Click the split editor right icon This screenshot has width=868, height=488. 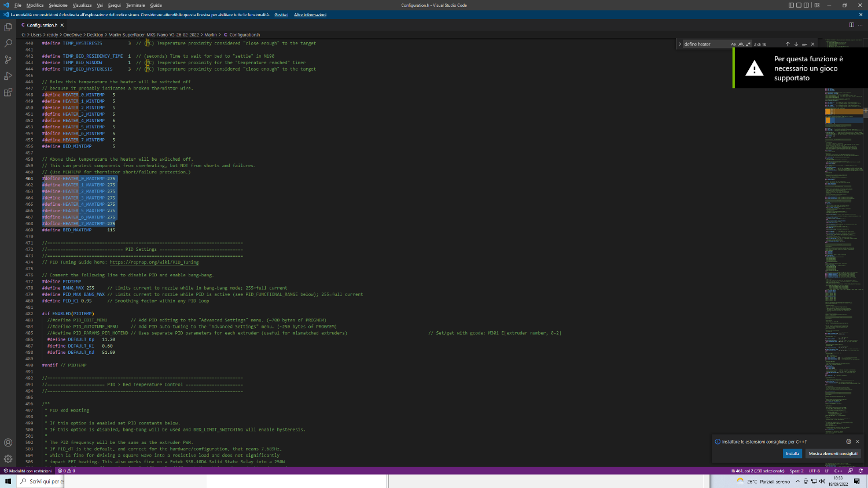pyautogui.click(x=851, y=25)
